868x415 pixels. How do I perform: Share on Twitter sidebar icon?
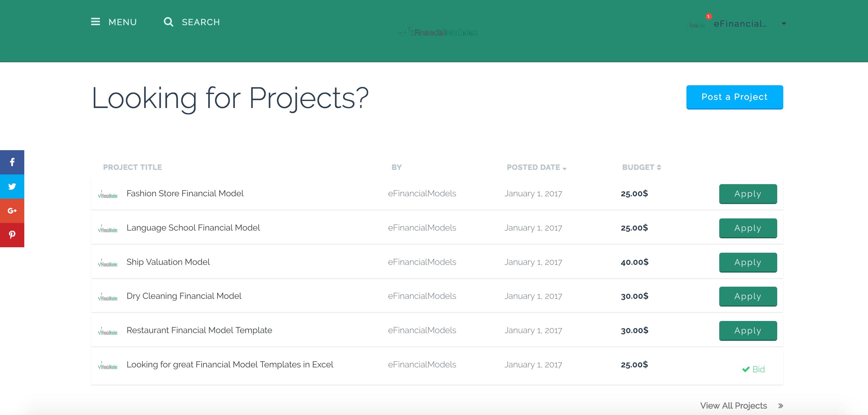tap(12, 187)
